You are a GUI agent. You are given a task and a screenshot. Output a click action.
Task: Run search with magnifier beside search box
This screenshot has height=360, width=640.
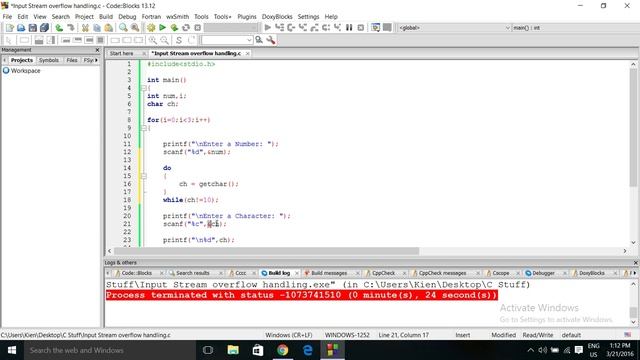(259, 40)
